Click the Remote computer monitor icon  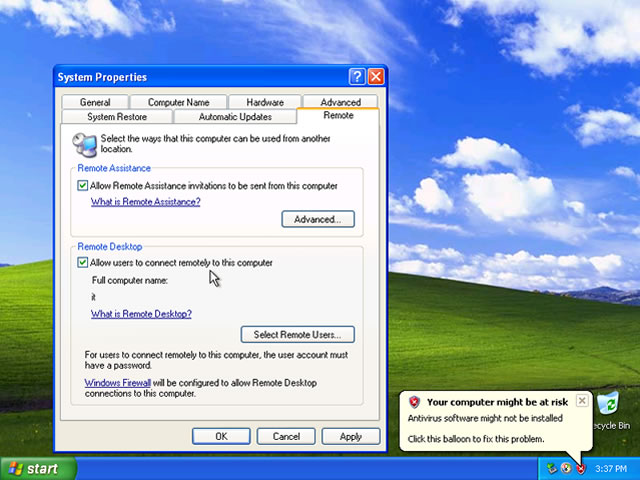[84, 144]
